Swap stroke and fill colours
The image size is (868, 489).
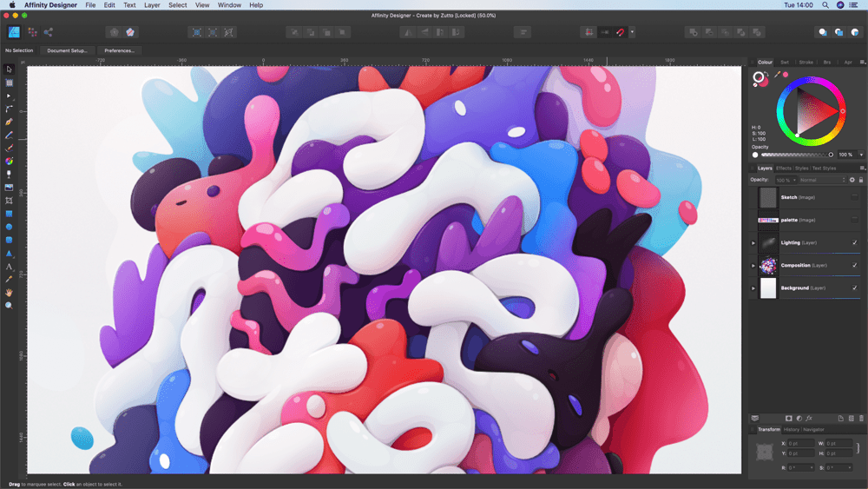pos(766,74)
